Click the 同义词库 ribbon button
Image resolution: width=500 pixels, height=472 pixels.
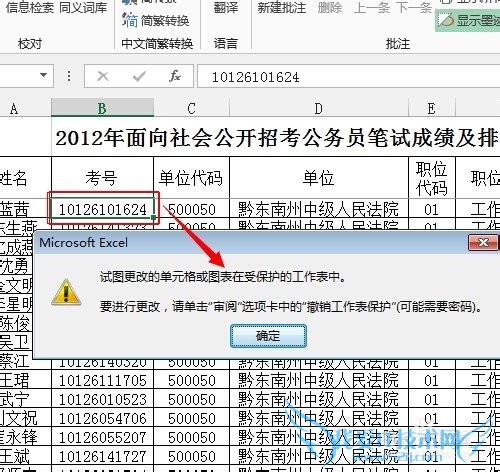point(83,7)
